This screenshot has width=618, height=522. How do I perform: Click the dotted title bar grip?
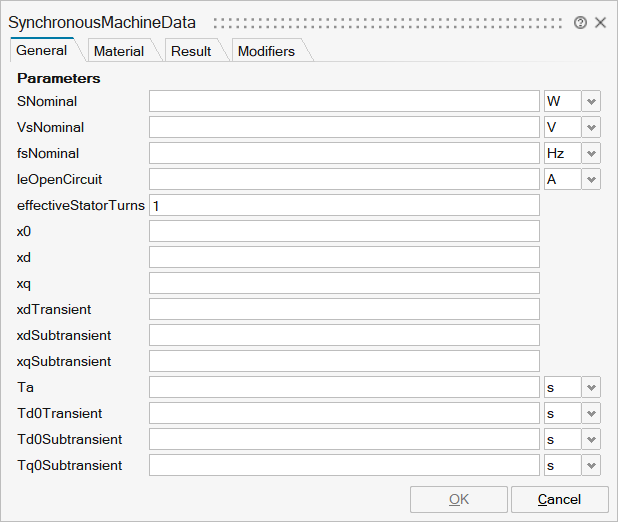390,22
